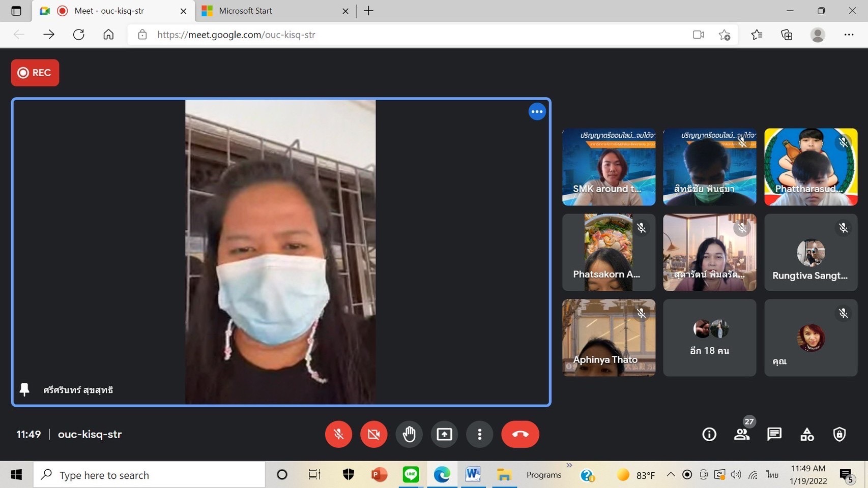Viewport: 868px width, 488px height.
Task: Open blue three-dot menu on pinned video
Action: coord(537,112)
